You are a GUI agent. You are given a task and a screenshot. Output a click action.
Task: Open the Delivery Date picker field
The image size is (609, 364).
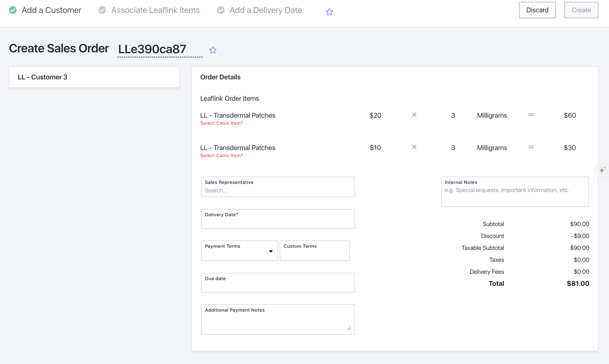point(278,219)
